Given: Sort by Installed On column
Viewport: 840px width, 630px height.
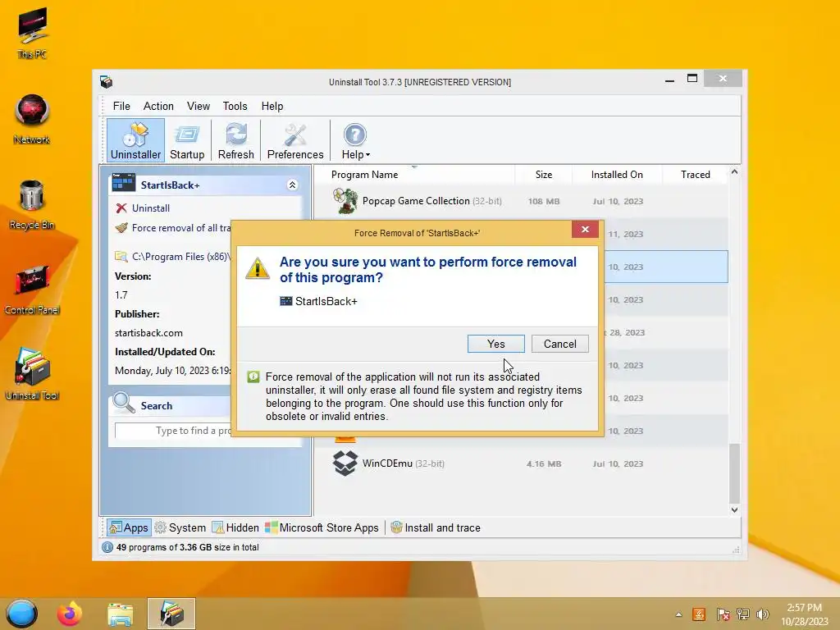Looking at the screenshot, I should [x=617, y=175].
